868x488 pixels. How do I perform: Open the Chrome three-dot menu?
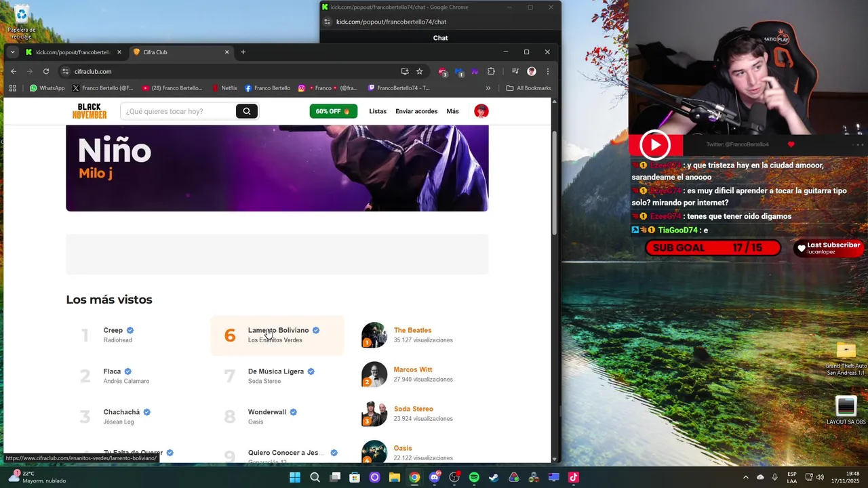click(547, 71)
